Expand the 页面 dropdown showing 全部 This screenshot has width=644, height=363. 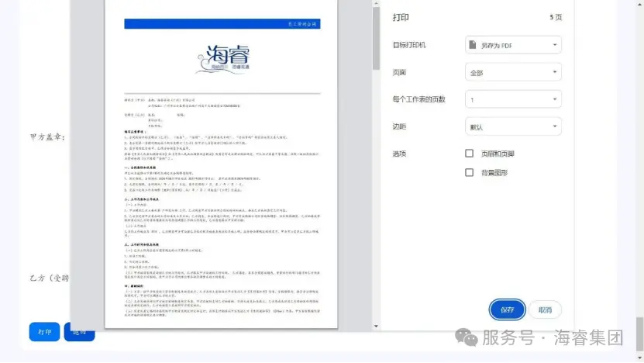tap(513, 73)
